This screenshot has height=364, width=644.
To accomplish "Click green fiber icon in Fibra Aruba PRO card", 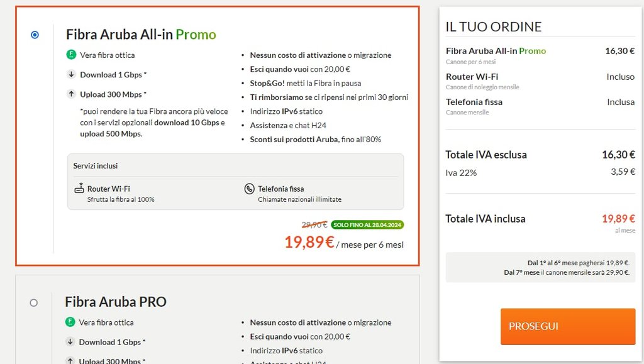I will click(x=70, y=322).
